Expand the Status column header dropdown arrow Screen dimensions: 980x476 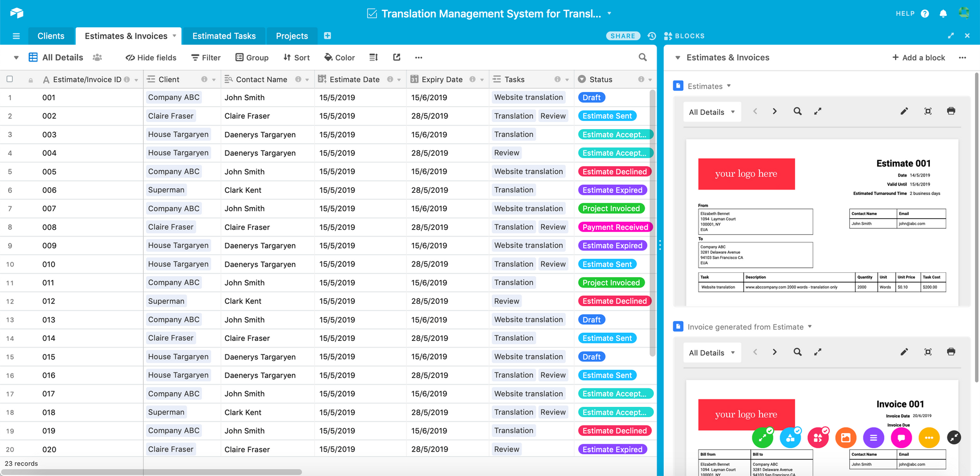pyautogui.click(x=650, y=80)
